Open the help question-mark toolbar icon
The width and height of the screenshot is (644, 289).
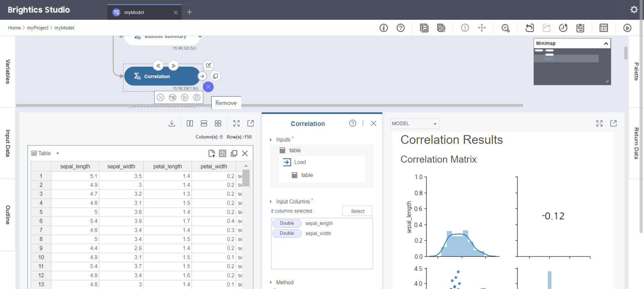(400, 28)
